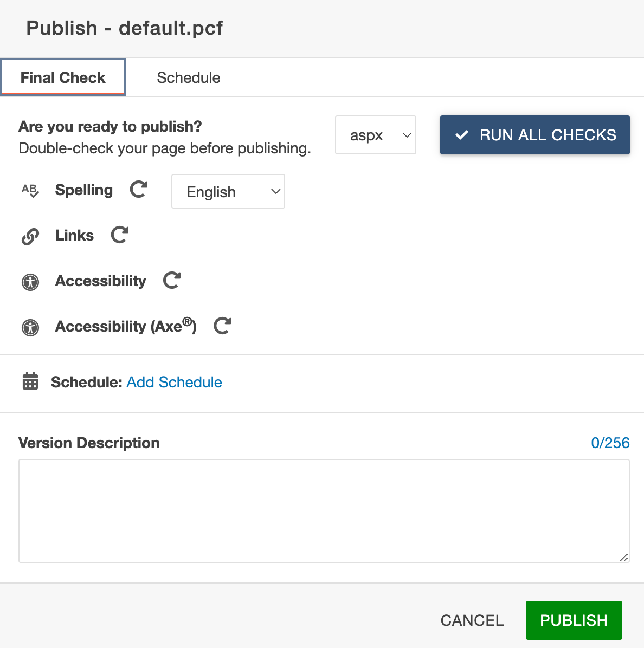Click the Version Description heading
This screenshot has width=644, height=648.
[89, 443]
